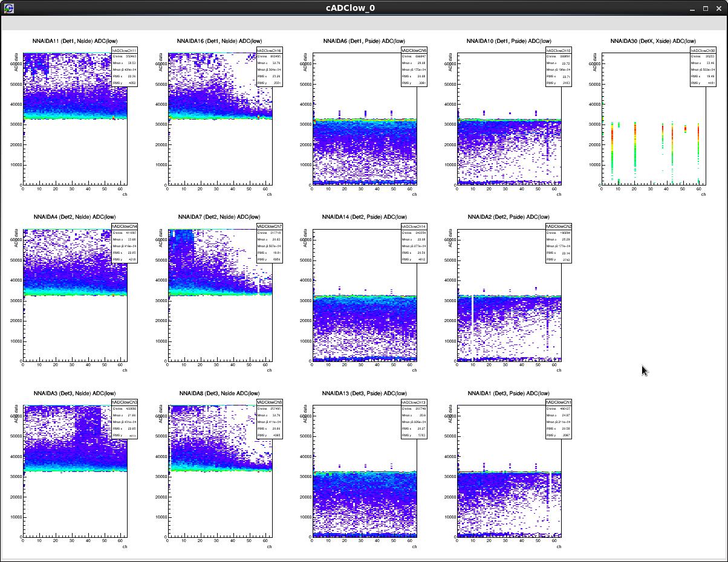Click the ROOT window icon in title bar
The height and width of the screenshot is (562, 728).
(x=9, y=8)
